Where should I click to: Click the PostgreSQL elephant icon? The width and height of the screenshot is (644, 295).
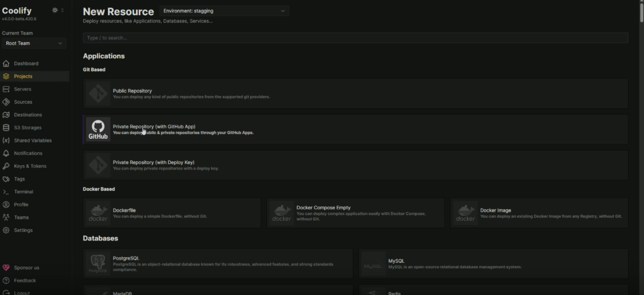pyautogui.click(x=98, y=264)
